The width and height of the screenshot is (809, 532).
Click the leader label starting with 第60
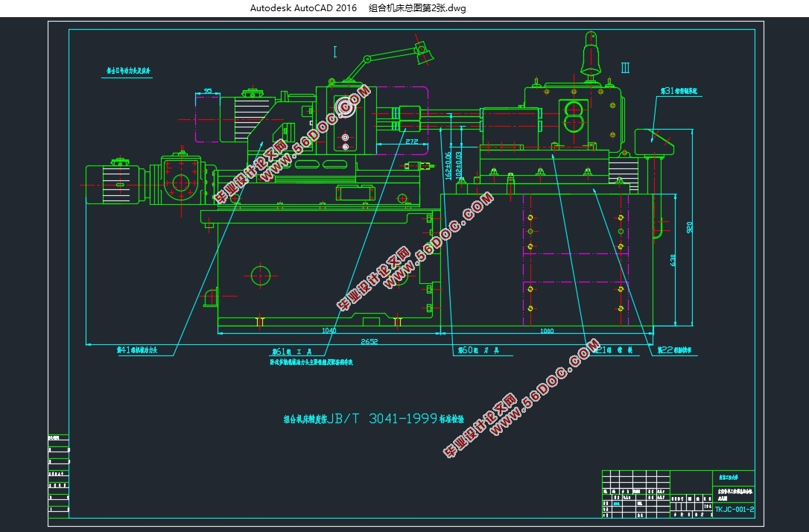tap(478, 350)
